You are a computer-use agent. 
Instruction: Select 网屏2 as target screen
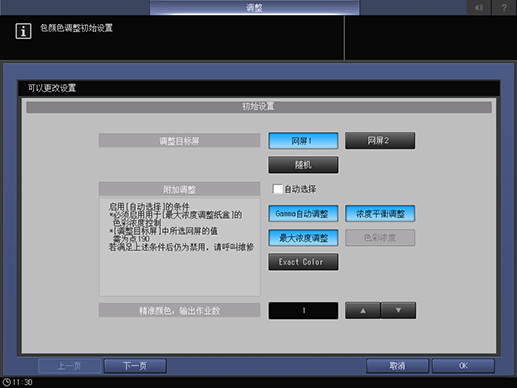point(380,141)
